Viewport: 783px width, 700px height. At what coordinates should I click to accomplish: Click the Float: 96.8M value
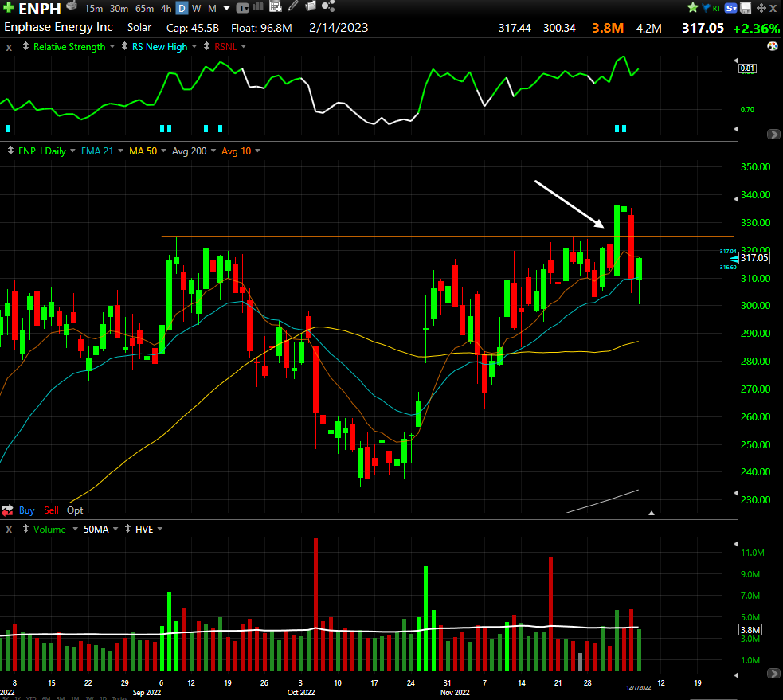pyautogui.click(x=261, y=28)
